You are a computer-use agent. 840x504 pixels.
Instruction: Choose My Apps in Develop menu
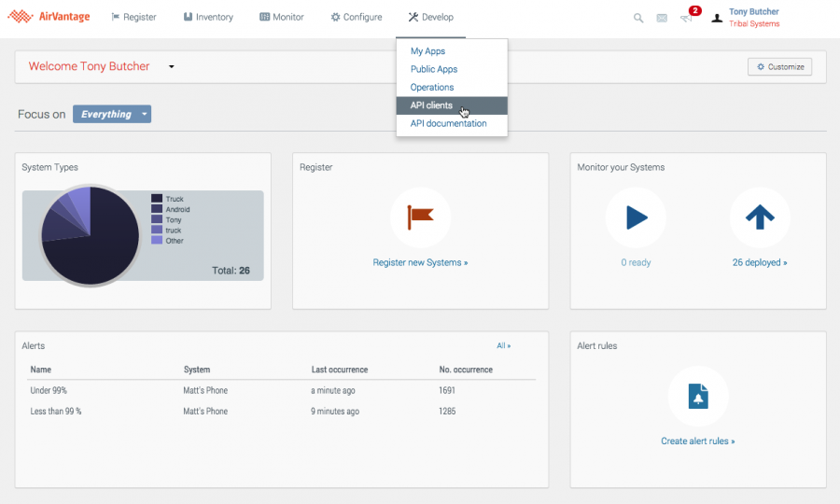(x=427, y=51)
